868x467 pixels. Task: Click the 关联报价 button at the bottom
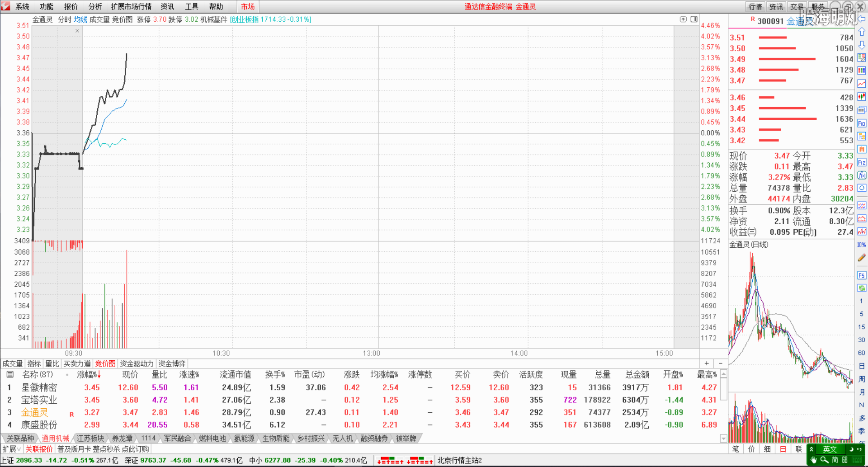(39, 449)
